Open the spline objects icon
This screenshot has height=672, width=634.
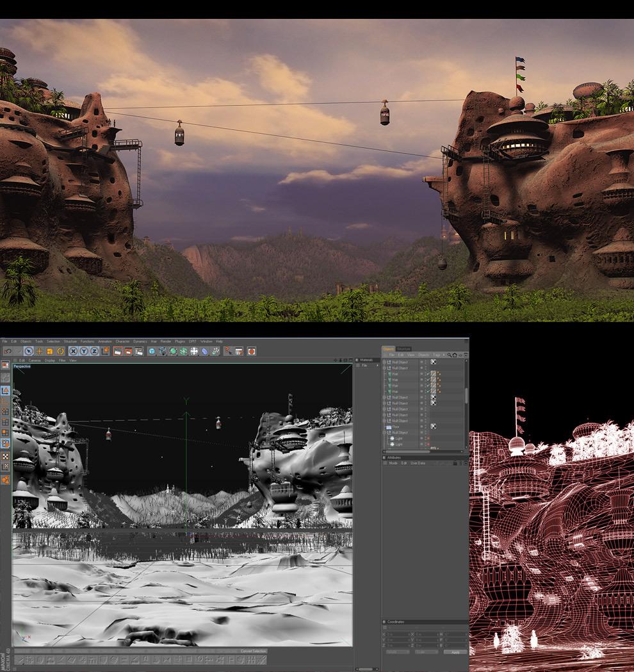click(x=163, y=351)
